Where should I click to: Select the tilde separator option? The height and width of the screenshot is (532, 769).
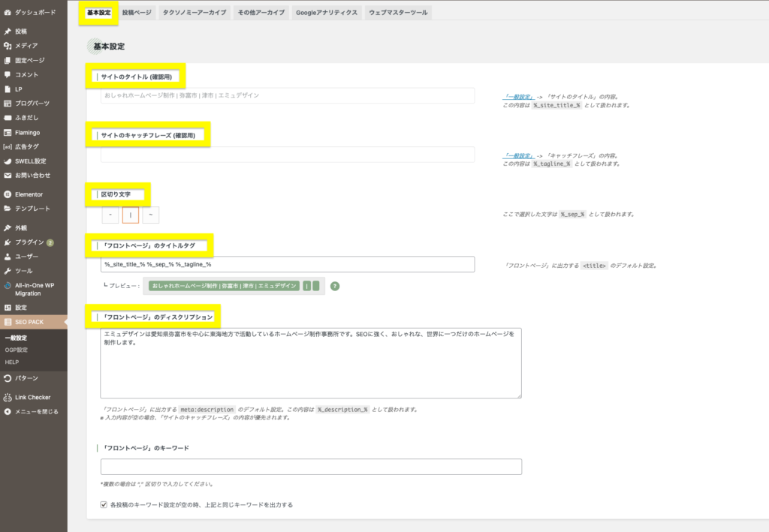(151, 215)
